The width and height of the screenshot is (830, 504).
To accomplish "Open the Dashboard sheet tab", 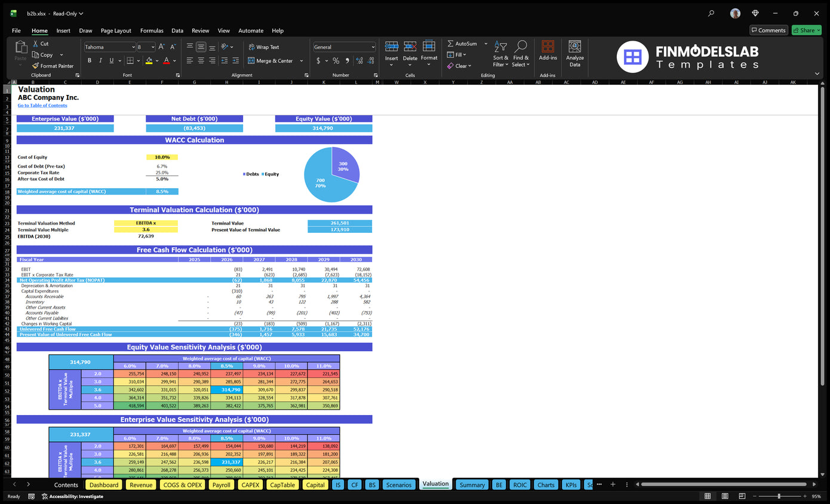I will click(x=103, y=484).
